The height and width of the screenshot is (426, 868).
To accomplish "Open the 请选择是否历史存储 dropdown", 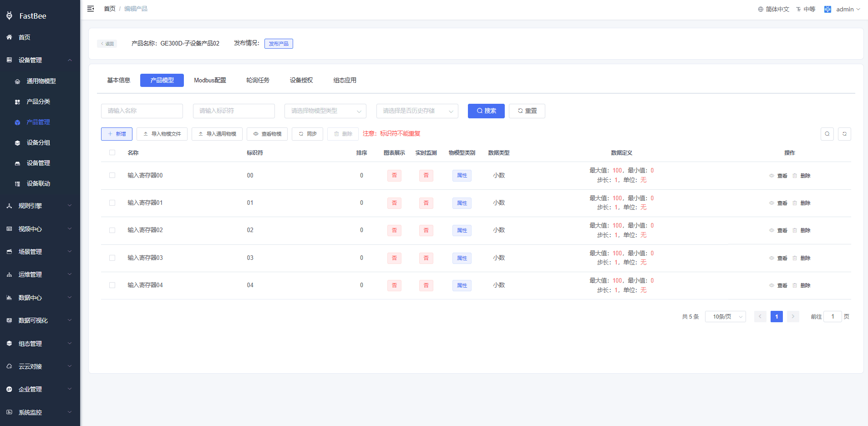I will pos(417,111).
